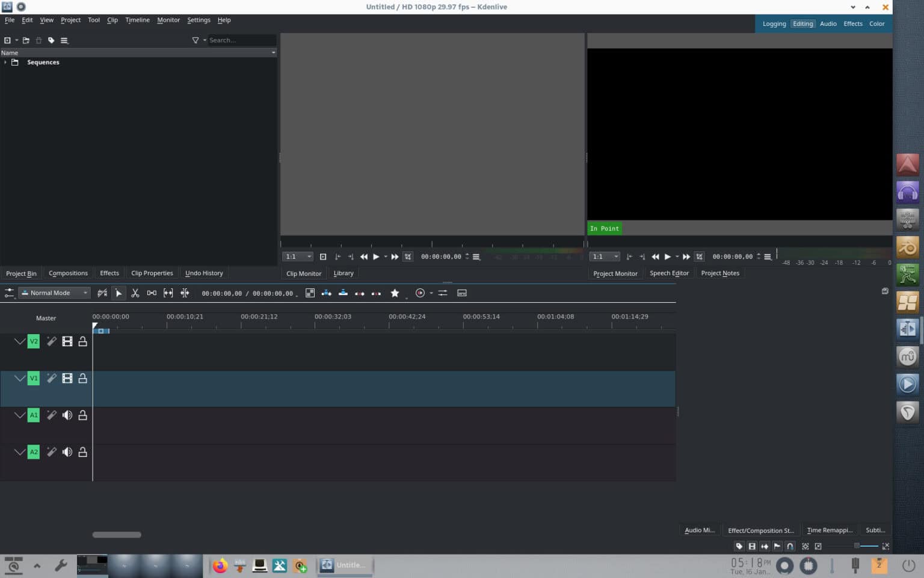924x578 pixels.
Task: Open the Normal Mode dropdown
Action: [x=54, y=293]
